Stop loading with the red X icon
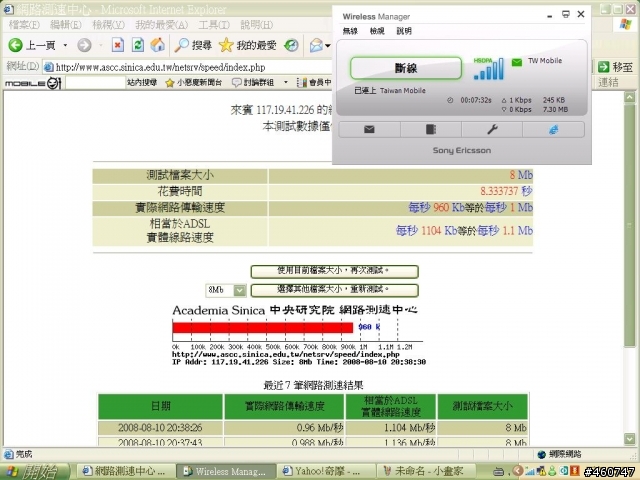 [118, 45]
